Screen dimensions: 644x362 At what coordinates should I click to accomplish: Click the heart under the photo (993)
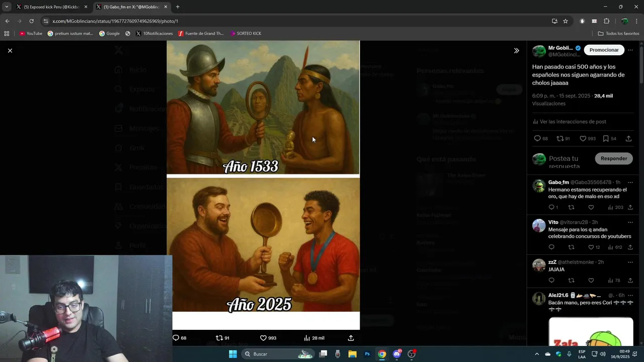coord(268,338)
